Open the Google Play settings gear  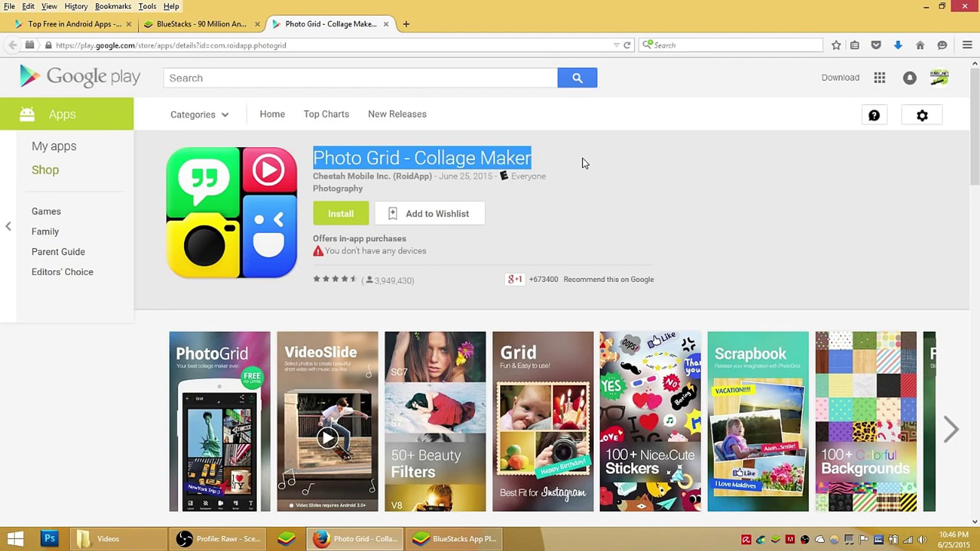(x=922, y=115)
